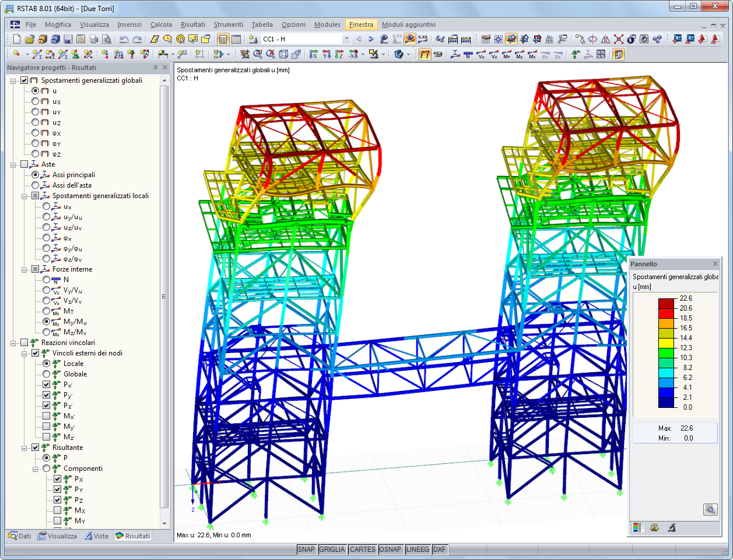
Task: Switch to the Visualizza navigator tab
Action: [57, 536]
